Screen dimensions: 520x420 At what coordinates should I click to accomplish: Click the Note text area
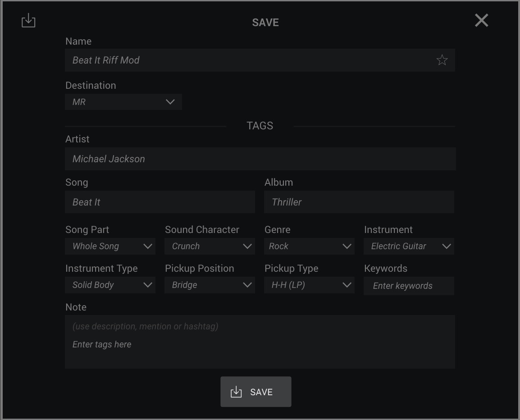pyautogui.click(x=260, y=342)
